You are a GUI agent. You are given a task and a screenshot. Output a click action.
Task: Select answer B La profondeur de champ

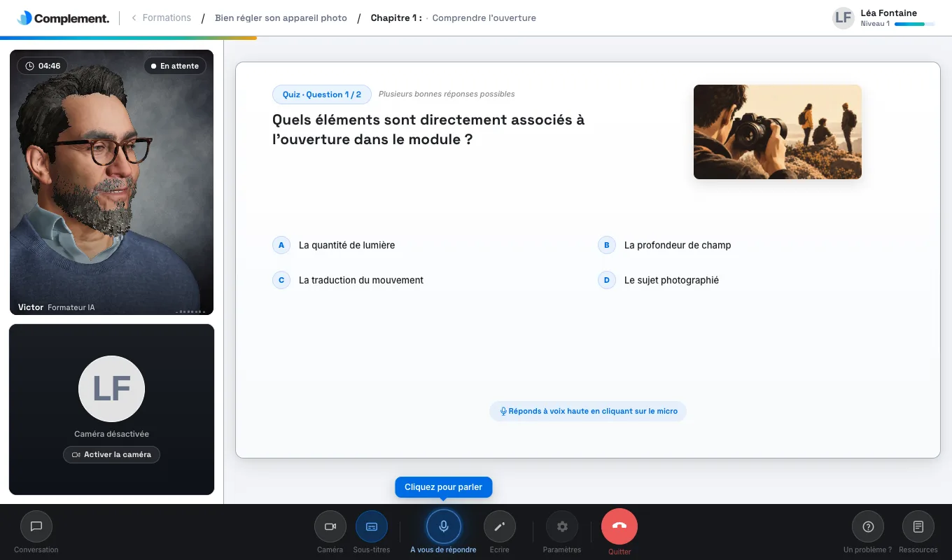(664, 245)
